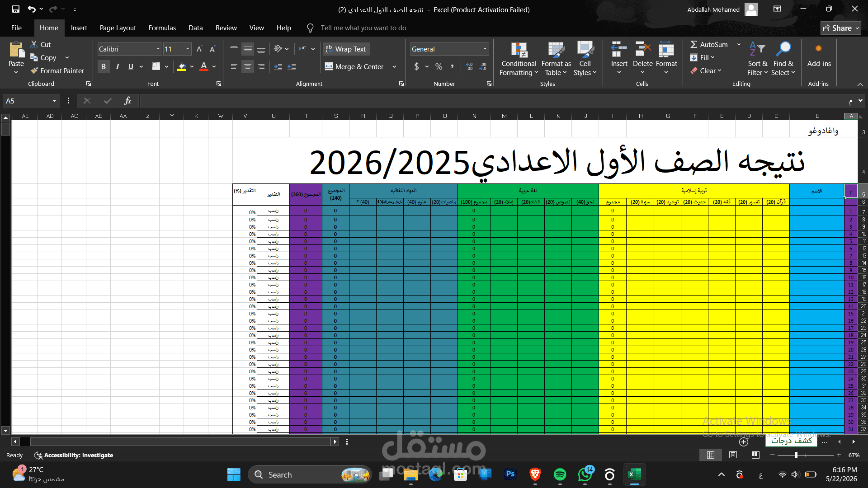Toggle Wrap Text

(x=346, y=49)
